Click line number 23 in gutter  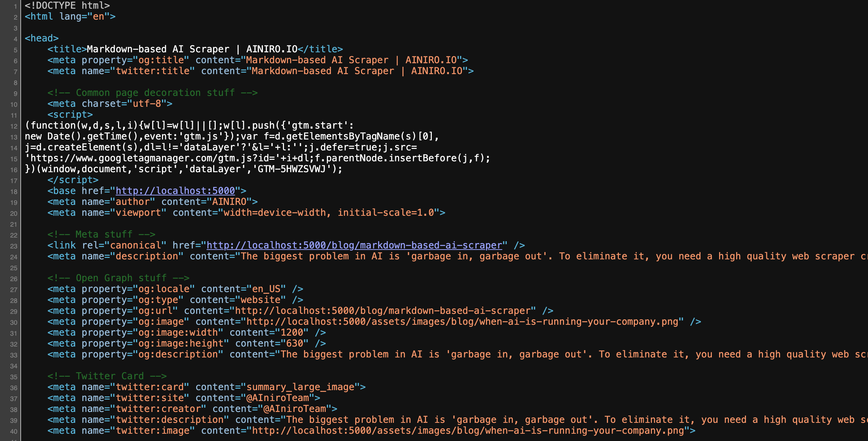point(14,246)
